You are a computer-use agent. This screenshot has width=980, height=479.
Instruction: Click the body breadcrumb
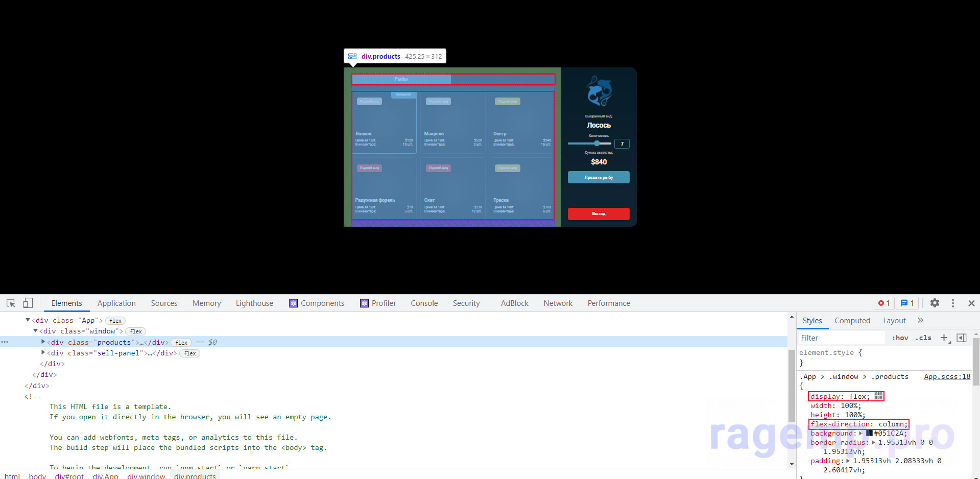tap(37, 475)
